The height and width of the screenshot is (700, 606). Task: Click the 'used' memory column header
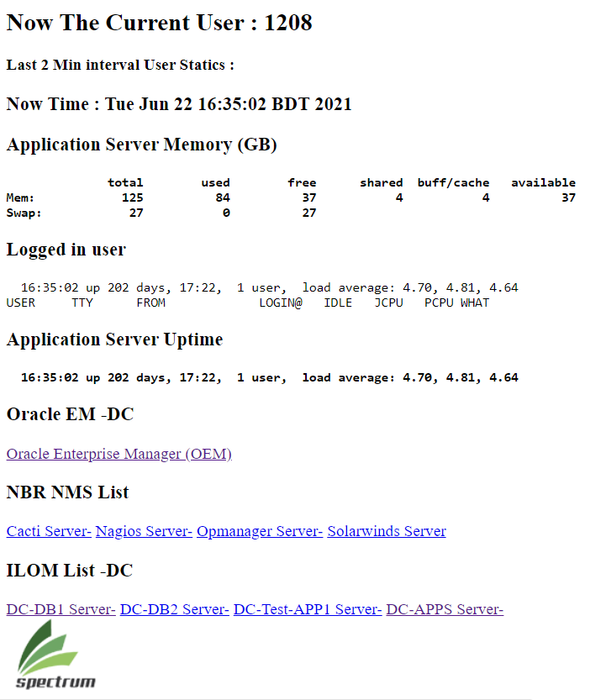(216, 182)
